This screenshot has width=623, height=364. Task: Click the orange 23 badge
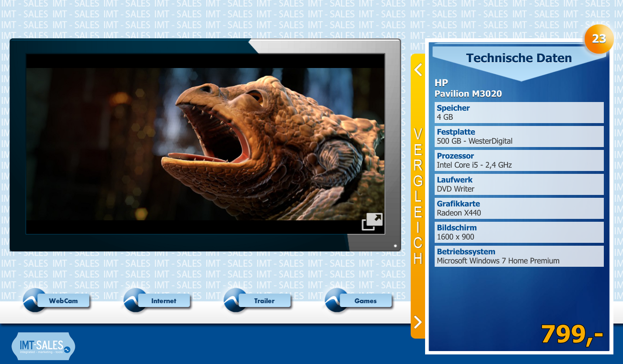(599, 39)
